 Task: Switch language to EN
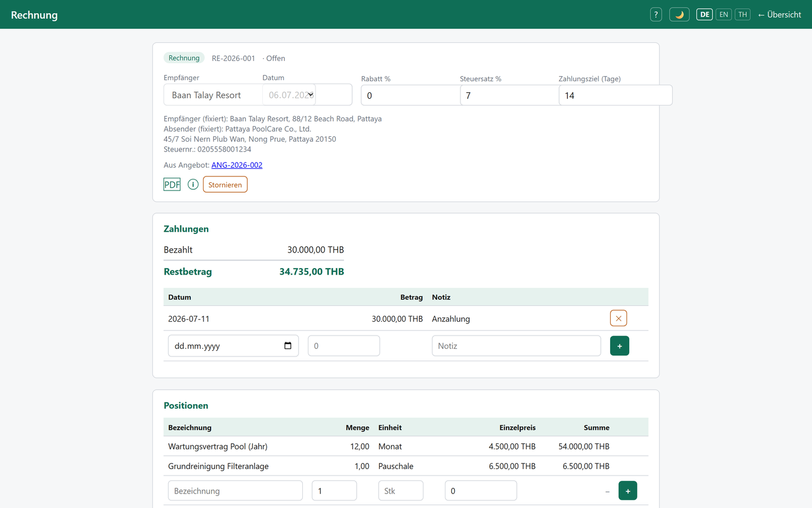pos(724,15)
